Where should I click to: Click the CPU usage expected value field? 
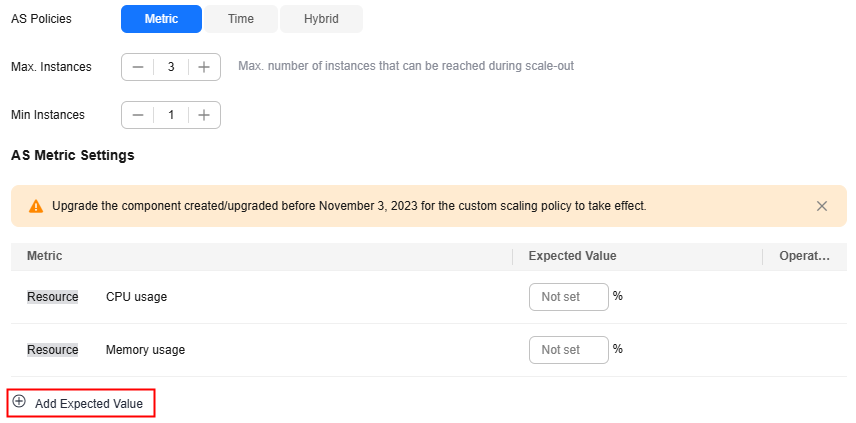point(568,297)
